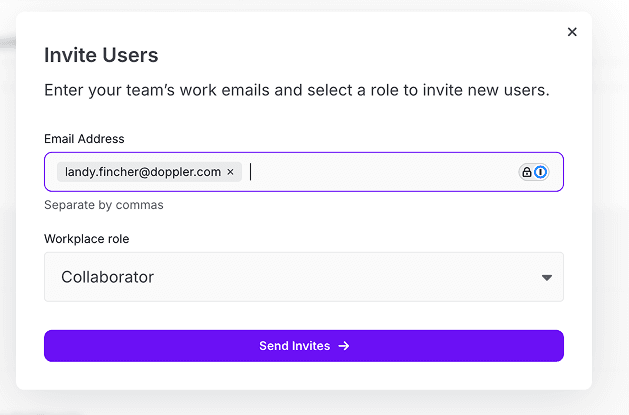629x415 pixels.
Task: Remove the landy.fincher@doppler.com email chip
Action: coord(230,172)
